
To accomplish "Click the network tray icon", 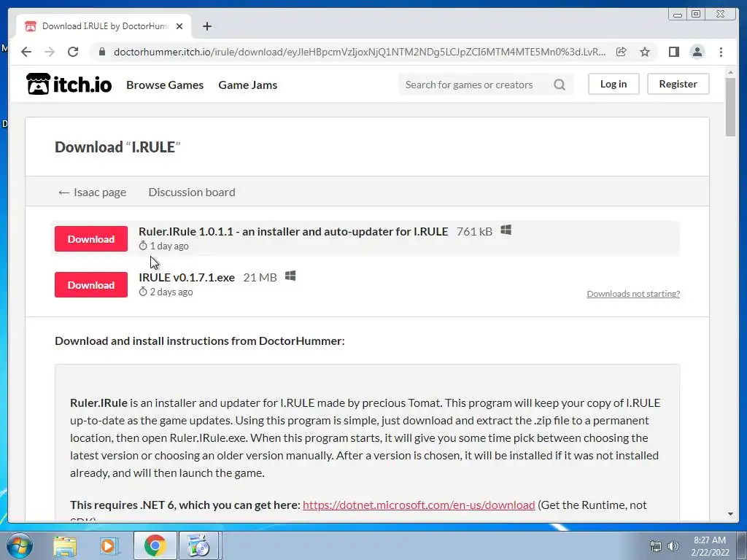I will 656,546.
